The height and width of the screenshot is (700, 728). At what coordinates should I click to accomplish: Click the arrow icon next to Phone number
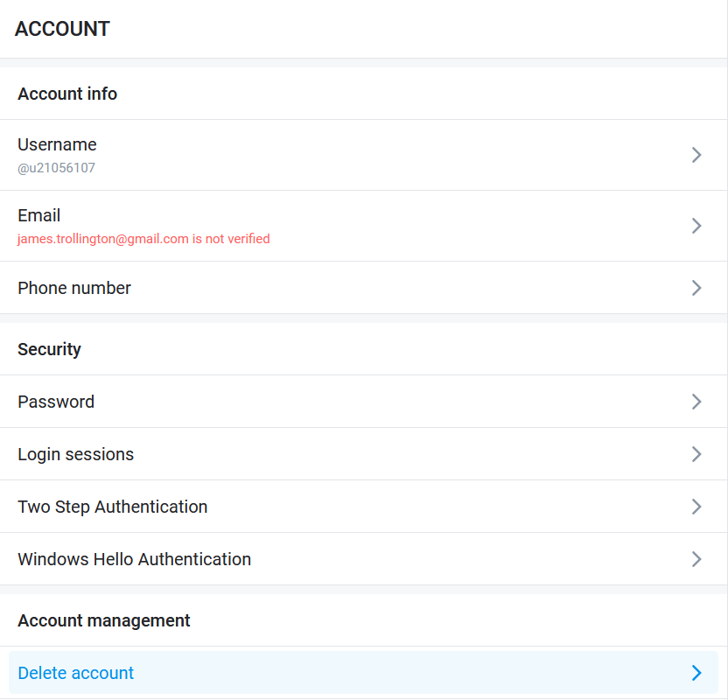[x=696, y=288]
